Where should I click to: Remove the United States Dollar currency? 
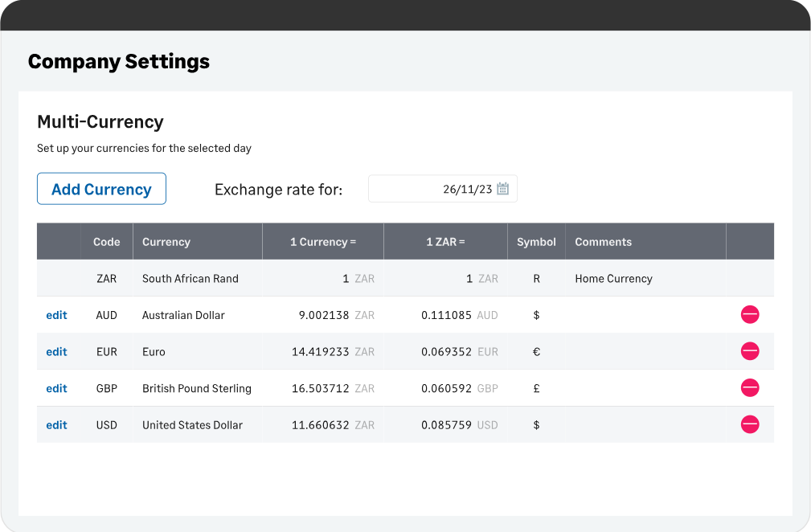(749, 424)
